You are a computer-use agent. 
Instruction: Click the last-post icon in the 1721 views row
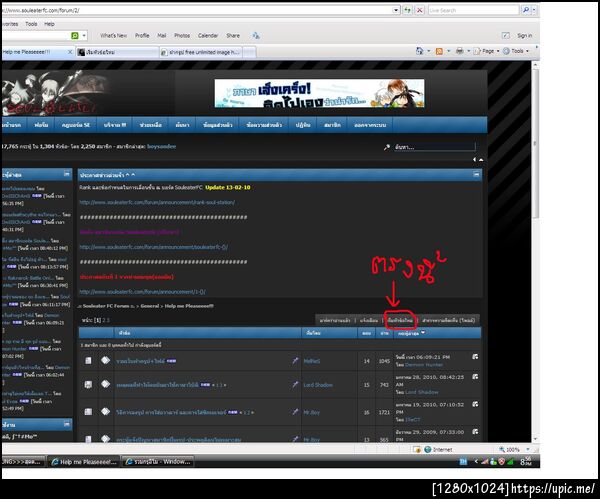click(475, 404)
